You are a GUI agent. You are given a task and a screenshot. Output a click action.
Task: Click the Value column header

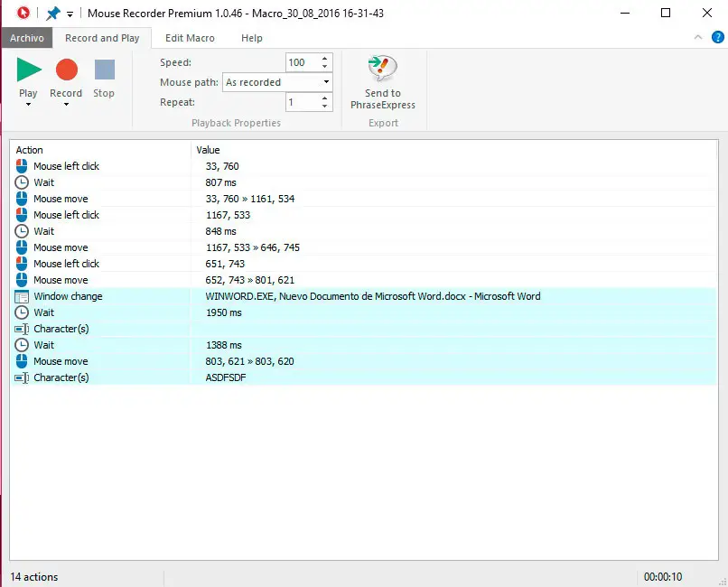tap(208, 150)
